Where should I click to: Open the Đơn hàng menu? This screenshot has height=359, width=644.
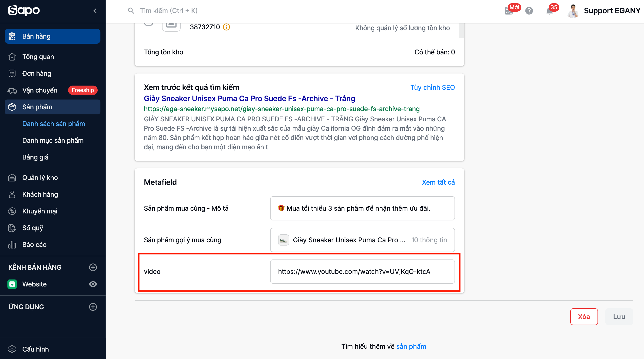tap(37, 73)
